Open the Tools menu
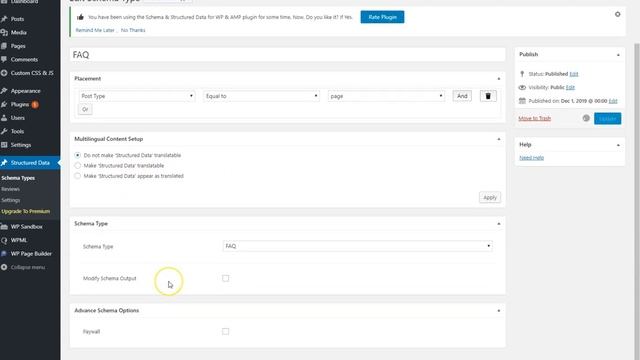Viewport: 640px width, 360px height. point(17,131)
